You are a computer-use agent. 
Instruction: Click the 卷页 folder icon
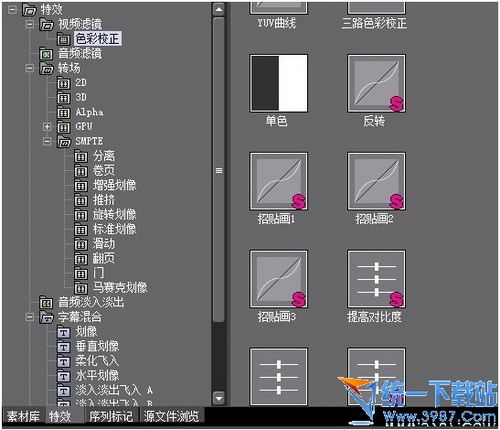tap(81, 171)
